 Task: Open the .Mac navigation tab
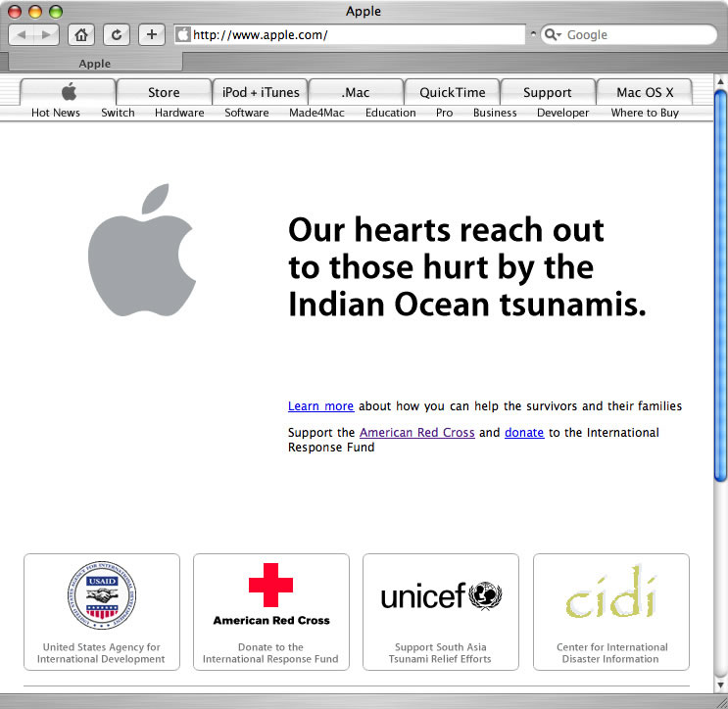click(356, 92)
